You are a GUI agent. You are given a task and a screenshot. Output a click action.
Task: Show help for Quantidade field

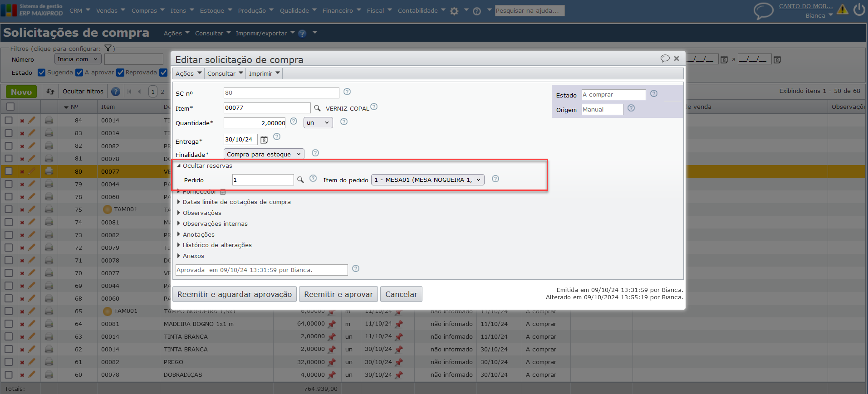point(294,121)
